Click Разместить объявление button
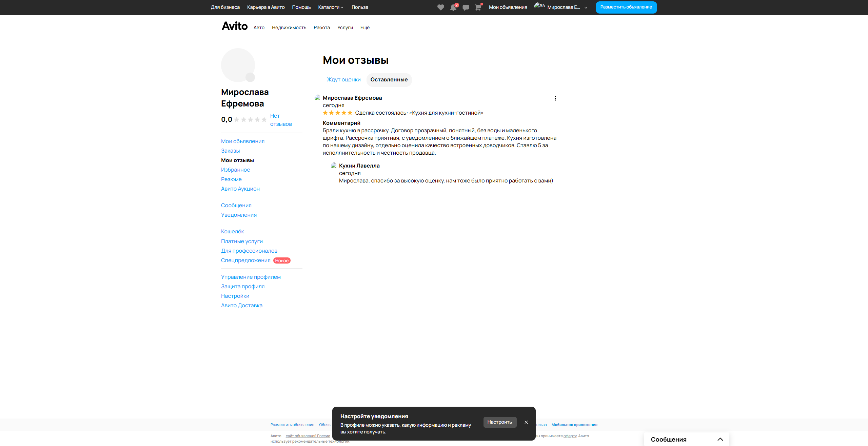Image resolution: width=868 pixels, height=446 pixels. [626, 7]
